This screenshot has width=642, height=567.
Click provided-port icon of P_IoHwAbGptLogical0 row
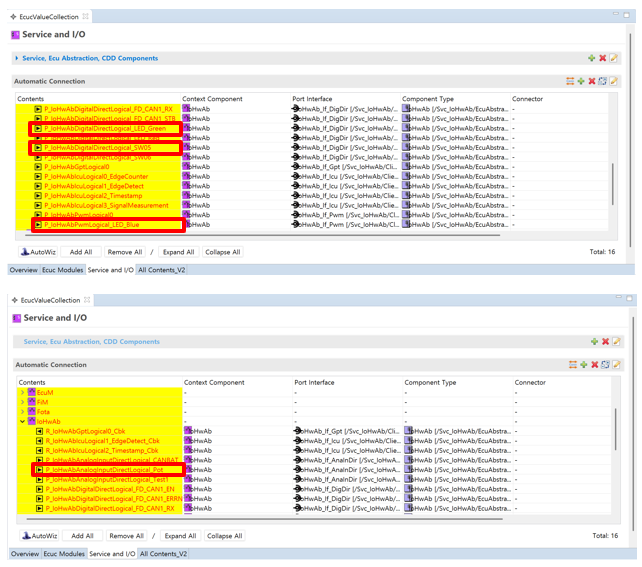click(x=38, y=167)
